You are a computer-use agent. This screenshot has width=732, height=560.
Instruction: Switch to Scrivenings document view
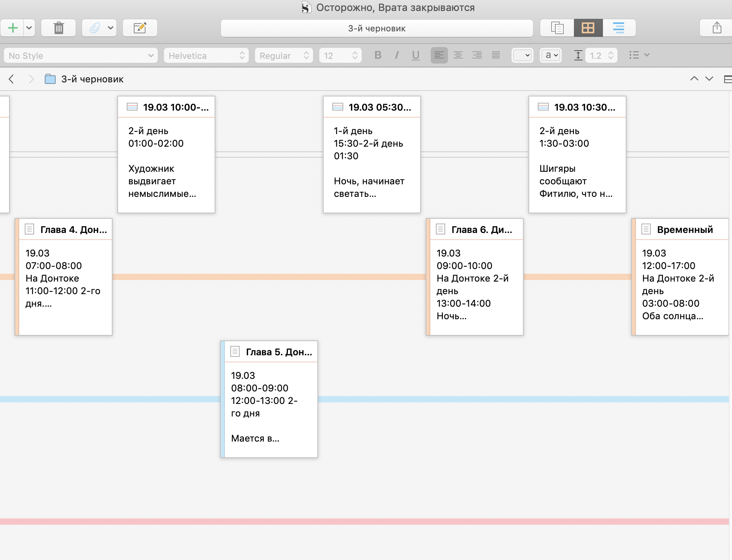click(557, 28)
